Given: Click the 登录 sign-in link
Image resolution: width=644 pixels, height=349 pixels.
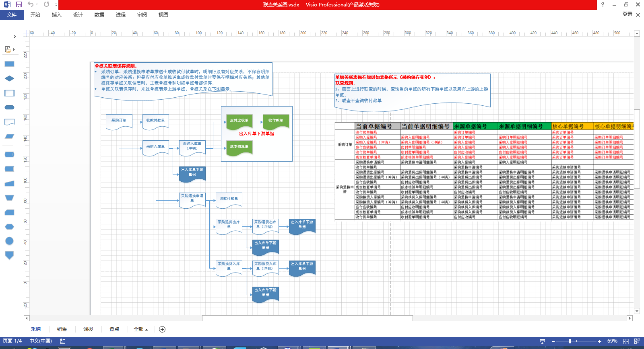Looking at the screenshot, I should click(627, 14).
